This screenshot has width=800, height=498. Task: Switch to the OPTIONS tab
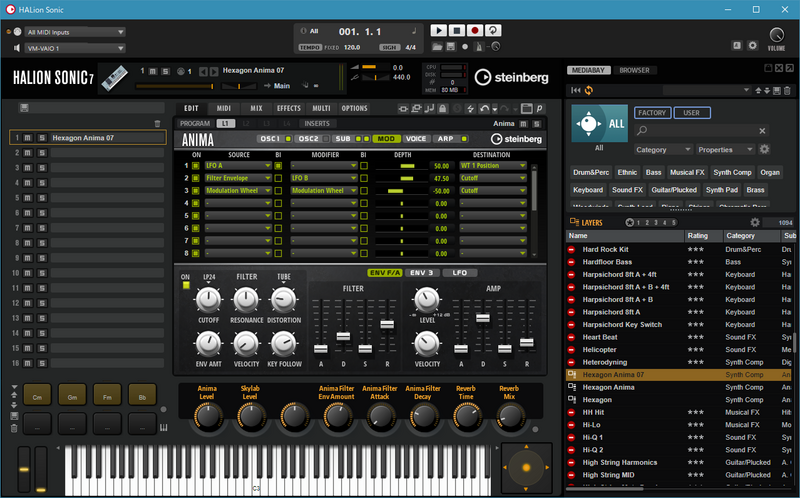[x=354, y=108]
